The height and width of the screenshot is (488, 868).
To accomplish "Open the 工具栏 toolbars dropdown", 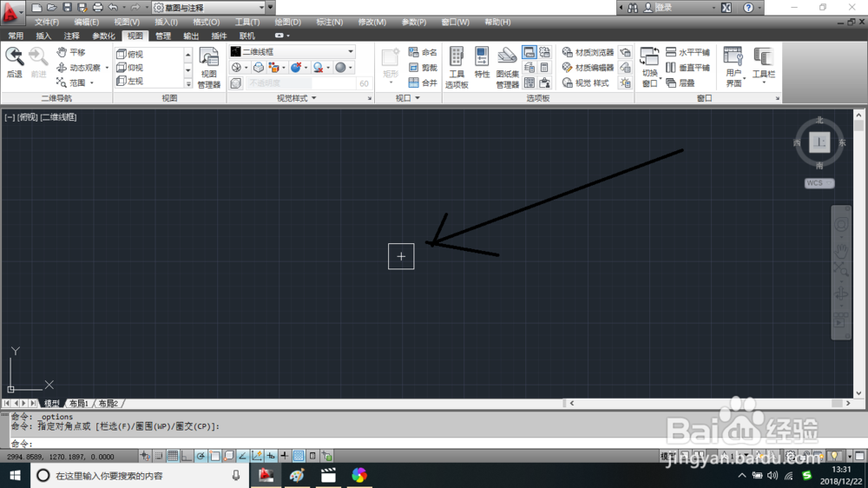I will click(x=763, y=67).
